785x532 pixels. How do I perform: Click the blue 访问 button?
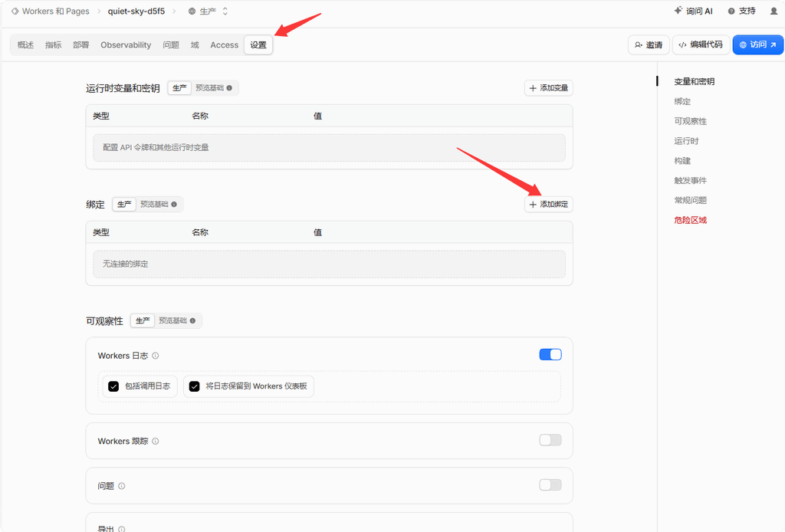(757, 44)
